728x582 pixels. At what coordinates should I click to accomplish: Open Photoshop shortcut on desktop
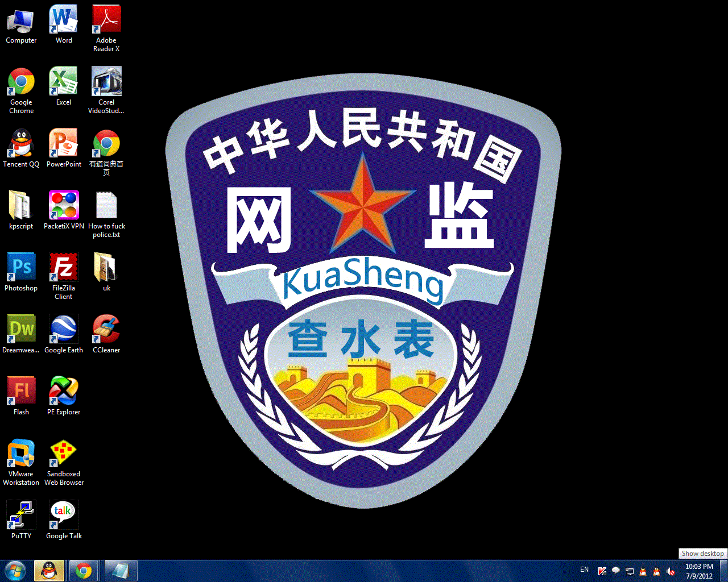pyautogui.click(x=21, y=272)
